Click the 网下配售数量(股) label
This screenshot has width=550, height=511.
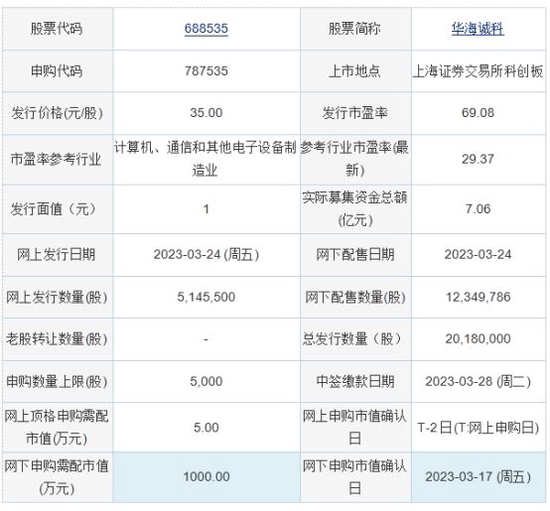(355, 297)
